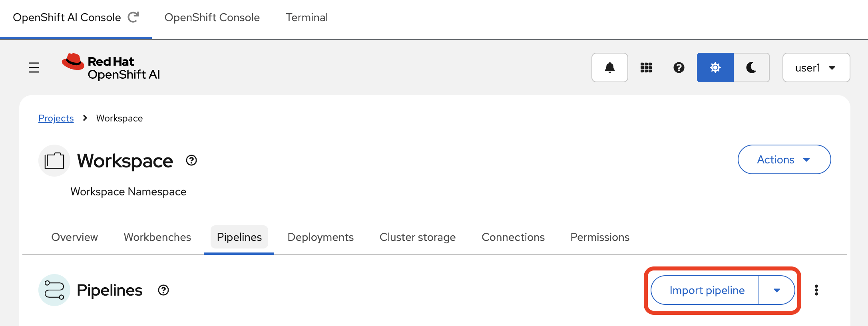Select the Terminal browser tab
This screenshot has width=868, height=326.
307,17
